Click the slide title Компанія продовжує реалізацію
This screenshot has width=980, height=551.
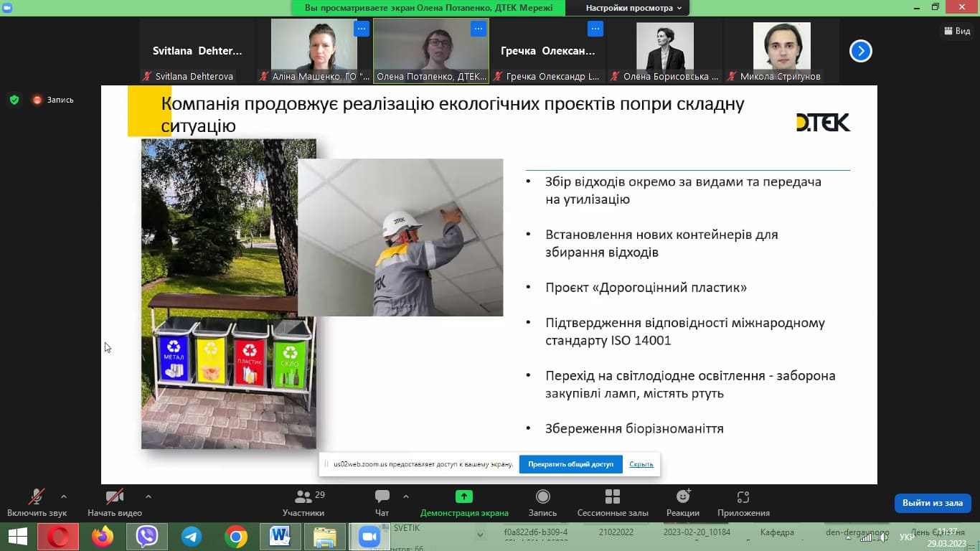[453, 115]
